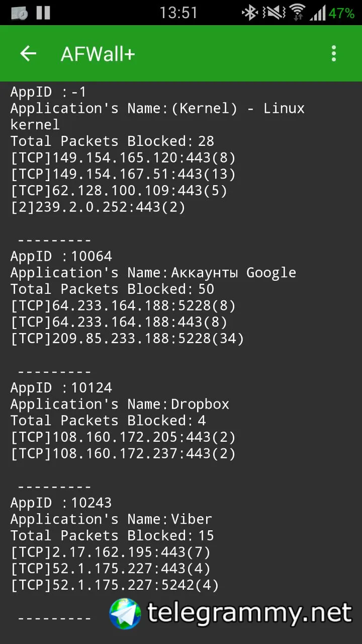362x644 pixels.
Task: Tap the Wi-Fi signal status icon
Action: point(297,13)
